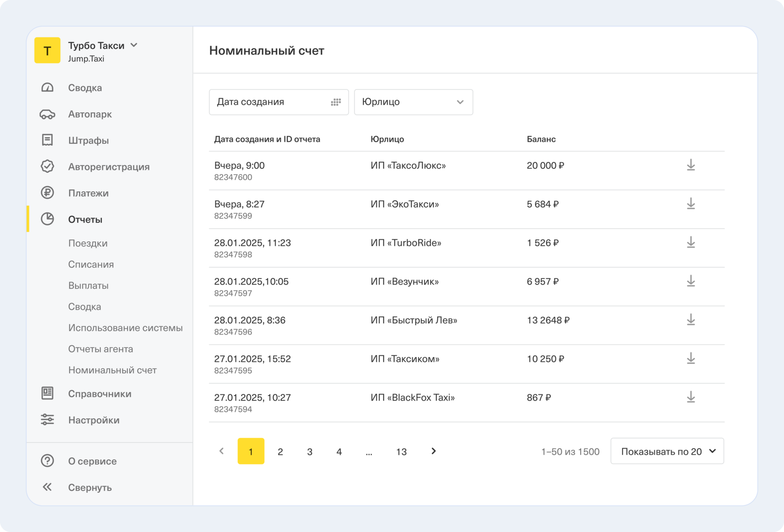
Task: Download the ИП «ТаксоЛюкс» report
Action: 691,165
